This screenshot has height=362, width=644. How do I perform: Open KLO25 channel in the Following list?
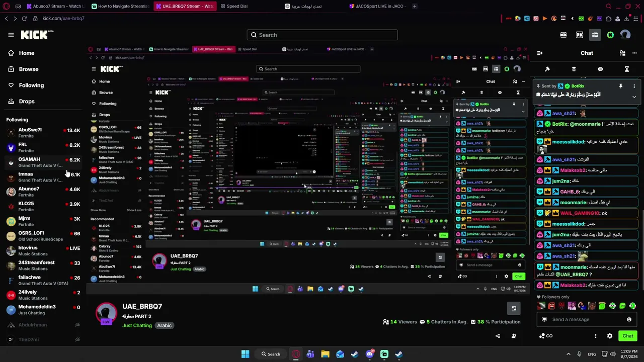tap(43, 206)
